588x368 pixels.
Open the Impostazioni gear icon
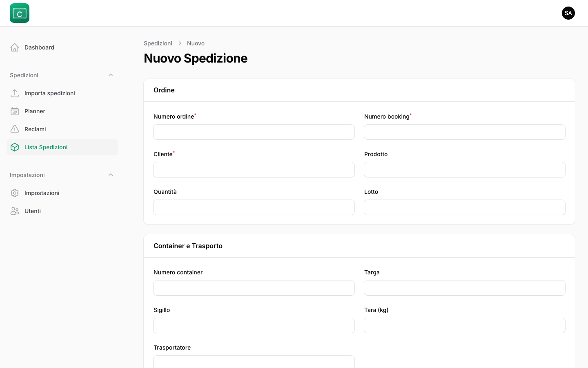[15, 193]
